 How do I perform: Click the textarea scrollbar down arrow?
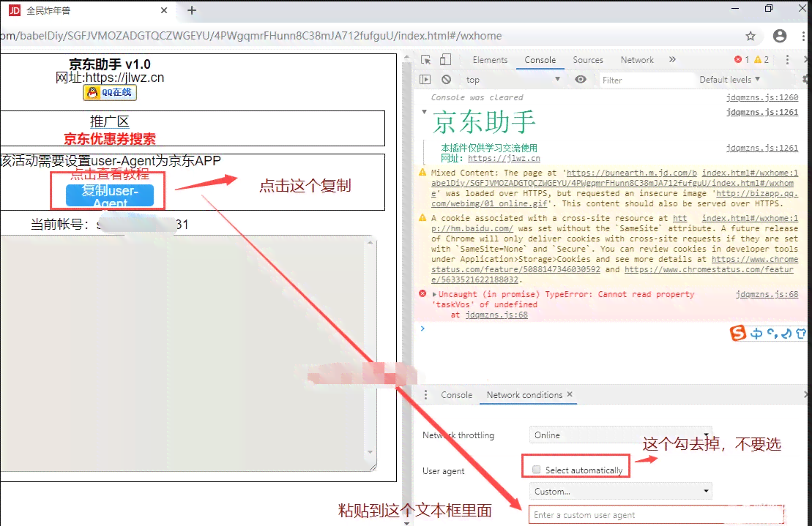370,451
